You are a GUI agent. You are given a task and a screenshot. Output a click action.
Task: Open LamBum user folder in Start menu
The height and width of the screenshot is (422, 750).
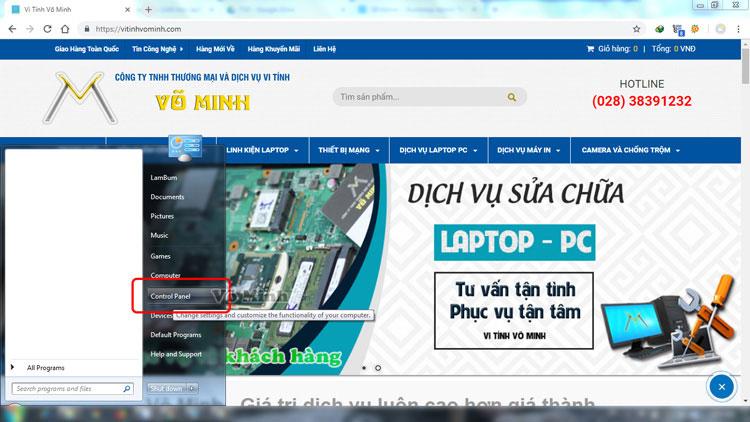tap(164, 178)
